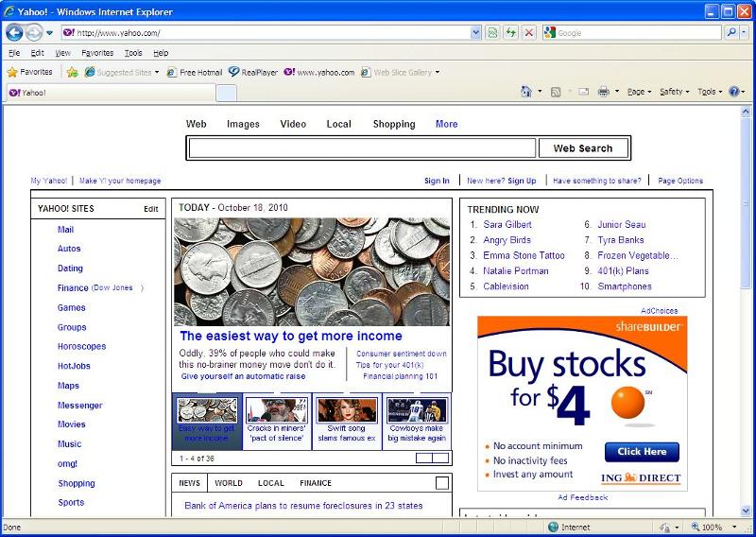Viewport: 756px width, 537px height.
Task: Click Click Here button in ShareBuilder ad
Action: point(642,452)
